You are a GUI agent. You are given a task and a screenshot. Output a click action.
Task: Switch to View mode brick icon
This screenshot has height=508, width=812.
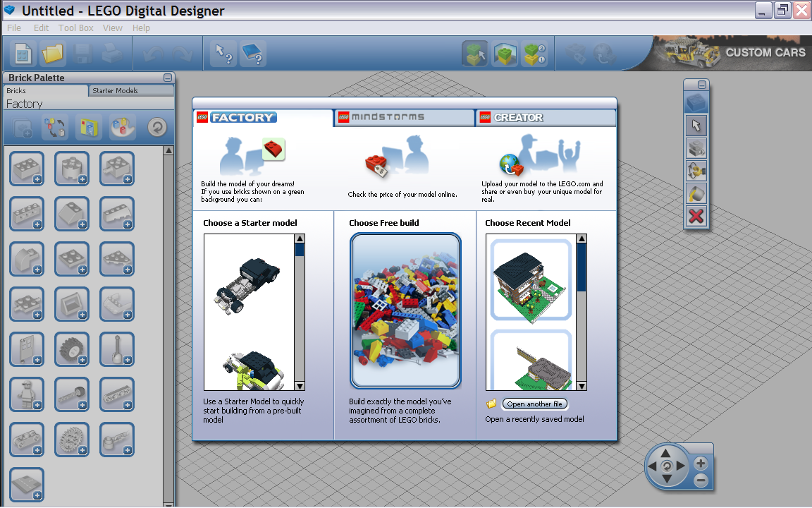click(505, 54)
